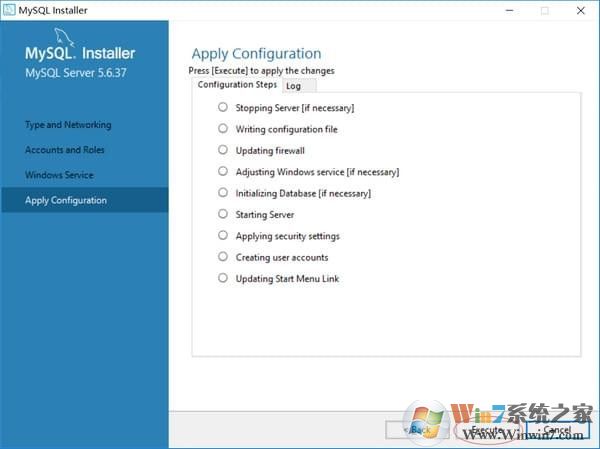This screenshot has height=449, width=600.
Task: Open the Configuration Steps tab
Action: point(236,85)
